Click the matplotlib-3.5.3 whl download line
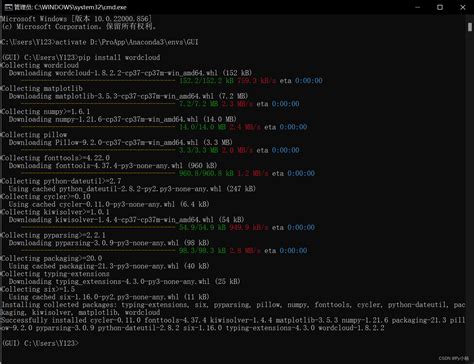Screen dimensions: 474x364 click(x=128, y=96)
